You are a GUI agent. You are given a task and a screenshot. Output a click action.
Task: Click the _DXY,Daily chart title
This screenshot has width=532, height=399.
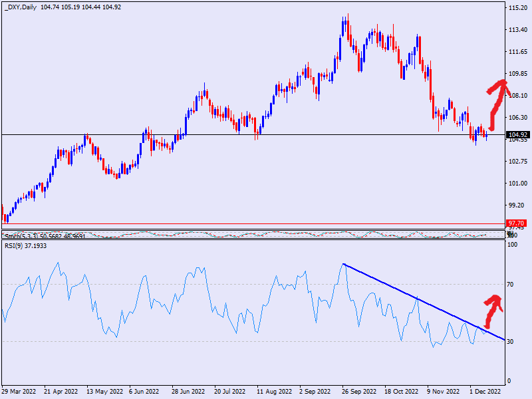point(21,7)
